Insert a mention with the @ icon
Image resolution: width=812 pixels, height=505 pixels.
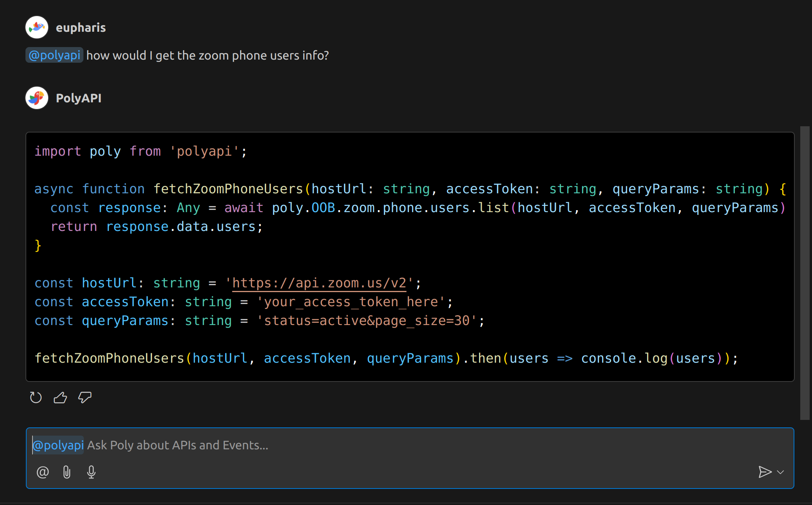[42, 472]
